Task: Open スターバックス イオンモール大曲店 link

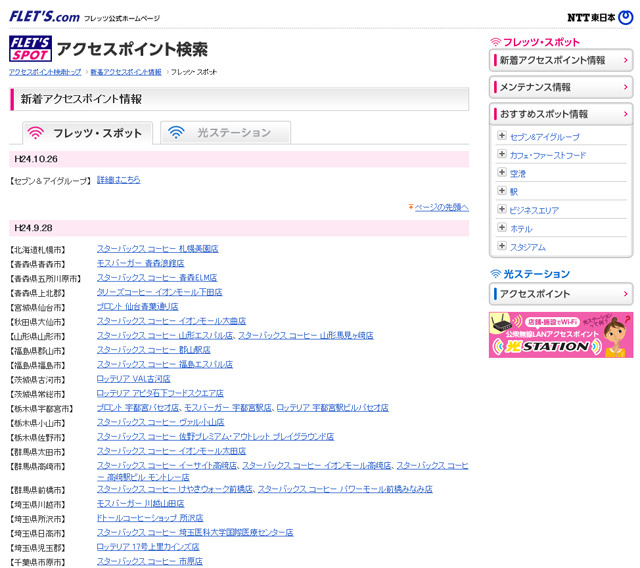Action: point(171,321)
